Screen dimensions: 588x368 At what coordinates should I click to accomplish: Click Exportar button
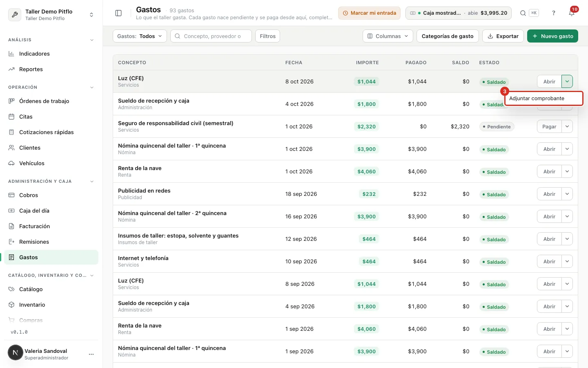(503, 36)
